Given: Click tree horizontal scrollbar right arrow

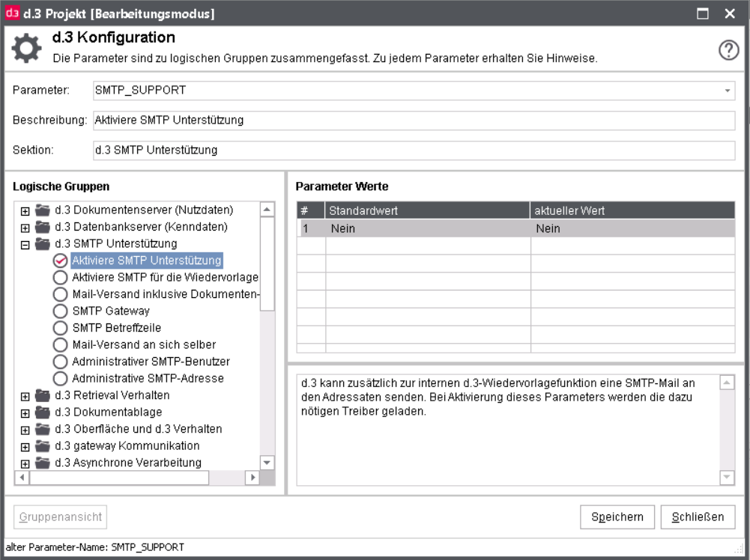Looking at the screenshot, I should click(252, 478).
